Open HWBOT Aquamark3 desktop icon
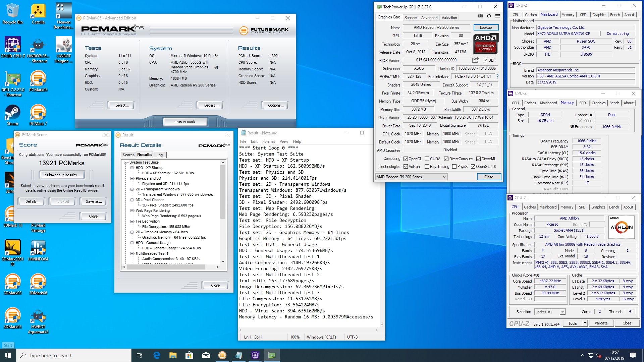This screenshot has width=644, height=362. (x=38, y=321)
